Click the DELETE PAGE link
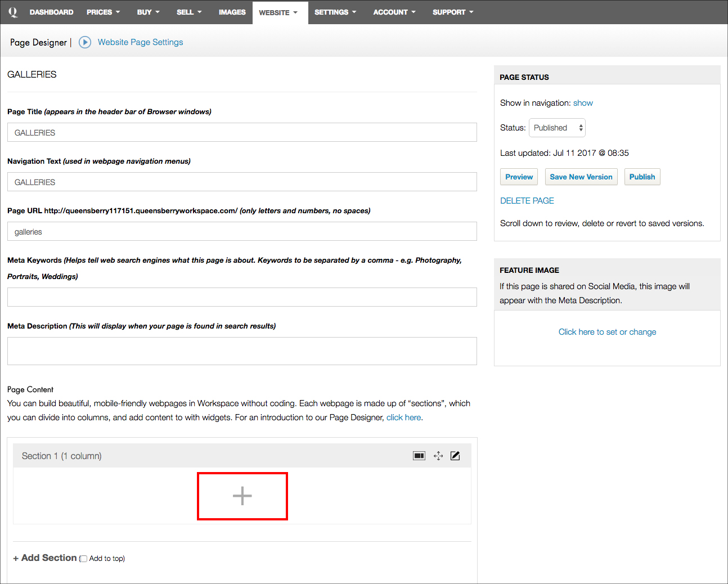The image size is (728, 584). tap(527, 201)
